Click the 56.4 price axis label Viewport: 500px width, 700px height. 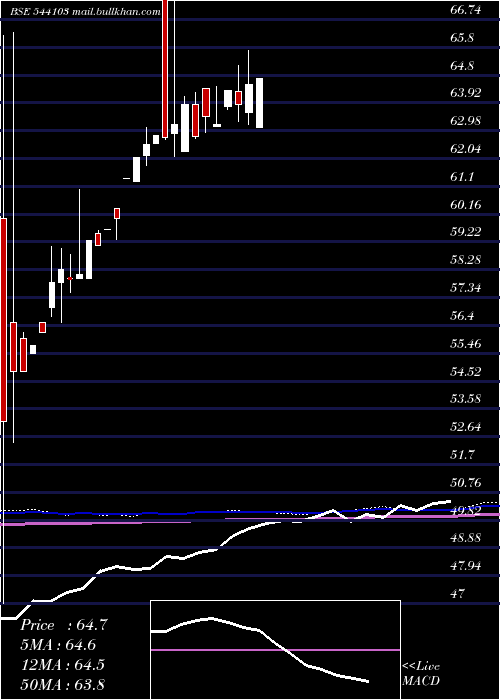[x=462, y=316]
